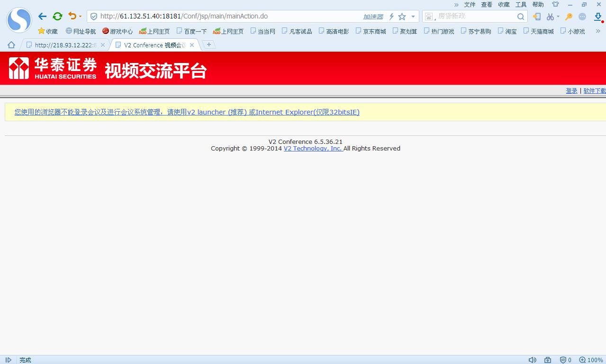
Task: Open the 小游戏 bookmark
Action: point(573,31)
